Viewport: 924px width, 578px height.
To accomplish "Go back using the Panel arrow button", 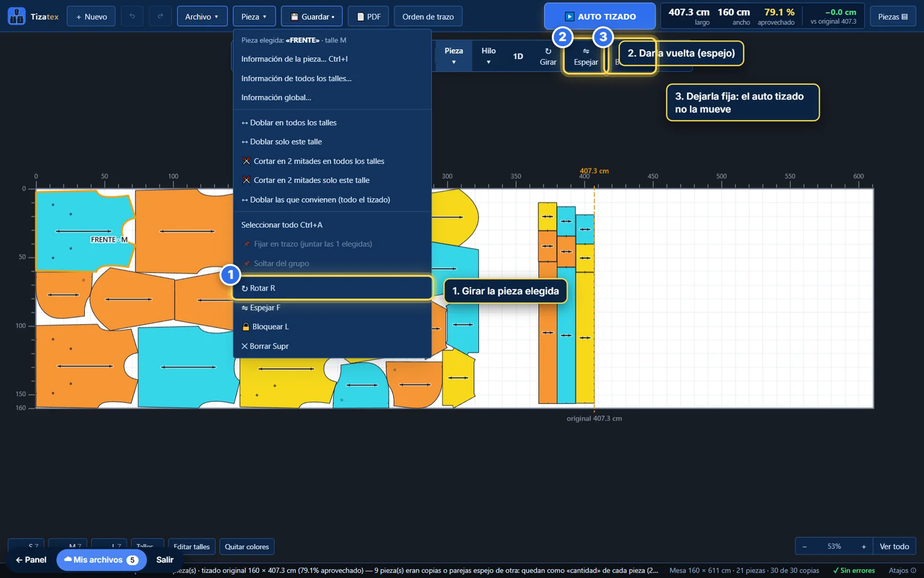I will [31, 560].
